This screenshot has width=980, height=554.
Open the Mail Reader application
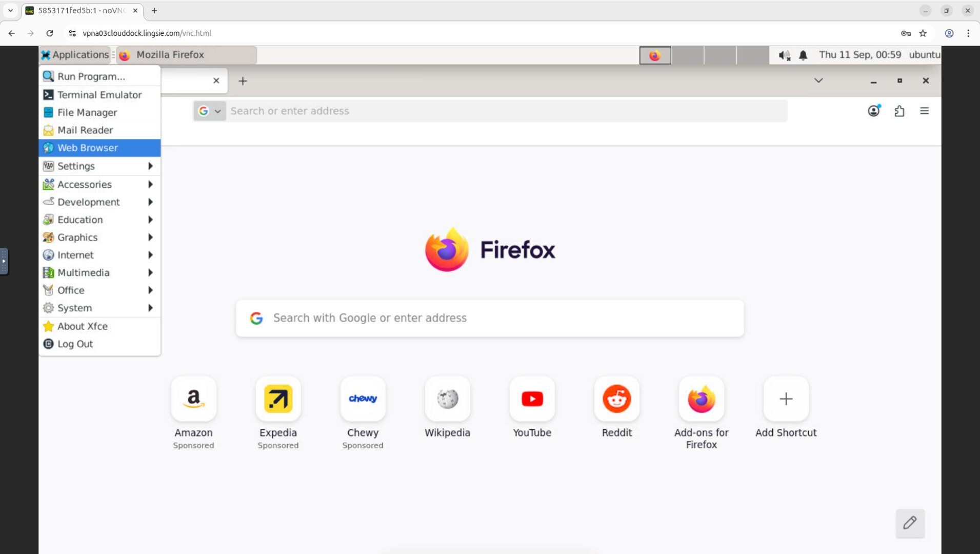tap(99, 130)
